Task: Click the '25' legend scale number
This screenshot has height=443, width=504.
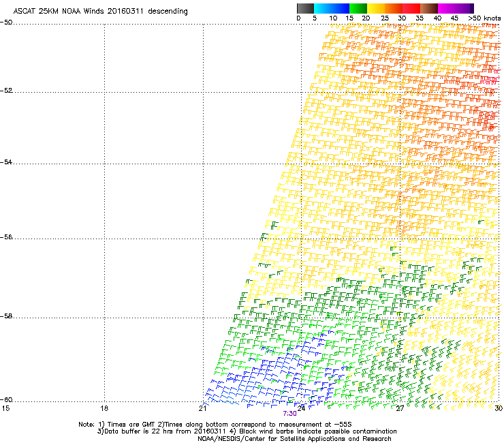Action: pyautogui.click(x=385, y=18)
